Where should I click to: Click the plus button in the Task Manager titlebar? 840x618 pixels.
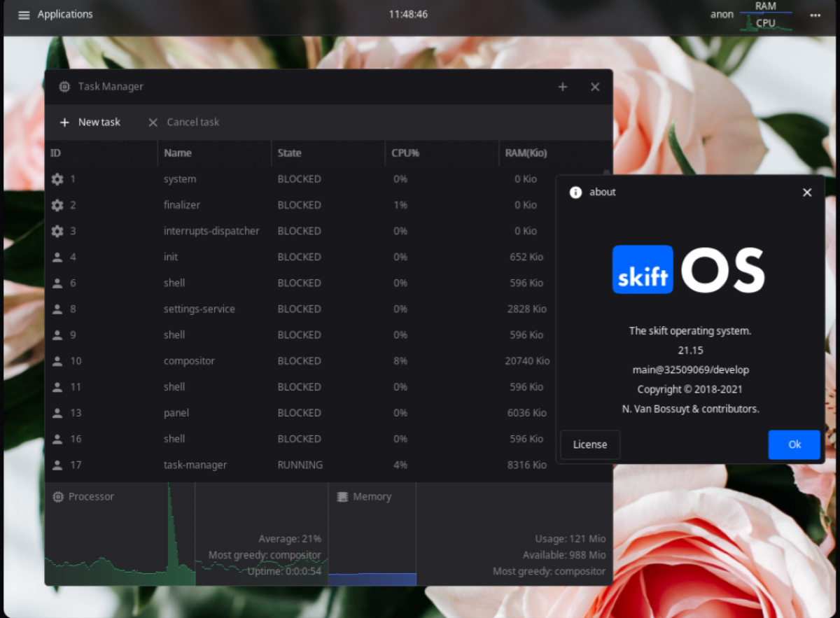(x=562, y=86)
